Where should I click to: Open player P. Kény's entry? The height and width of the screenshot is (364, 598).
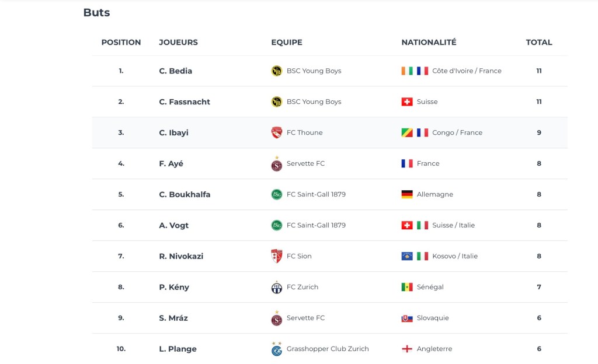[x=174, y=288]
